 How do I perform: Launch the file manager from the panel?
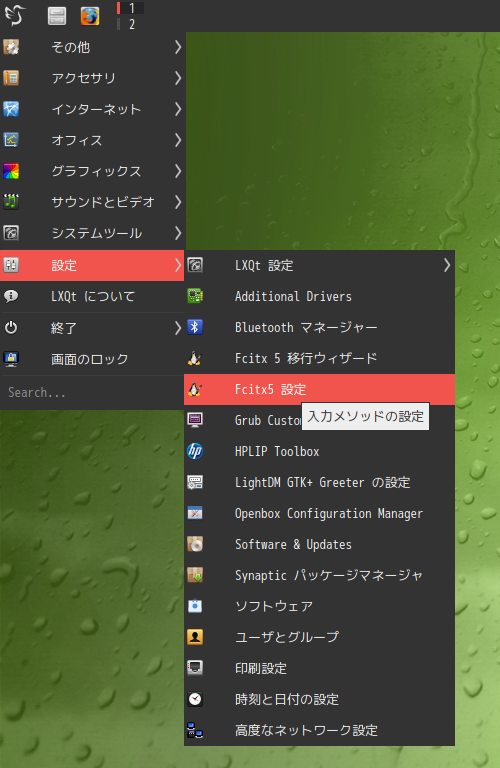57,16
